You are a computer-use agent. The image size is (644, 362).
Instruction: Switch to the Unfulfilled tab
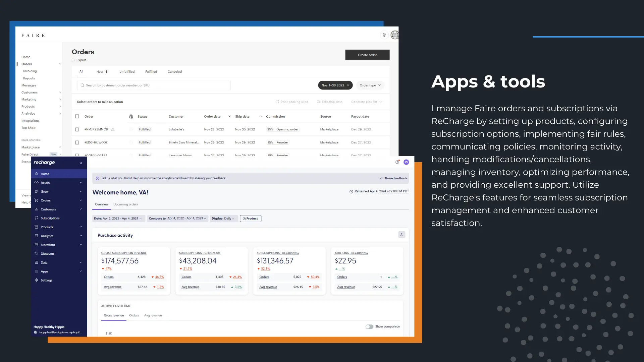(127, 72)
